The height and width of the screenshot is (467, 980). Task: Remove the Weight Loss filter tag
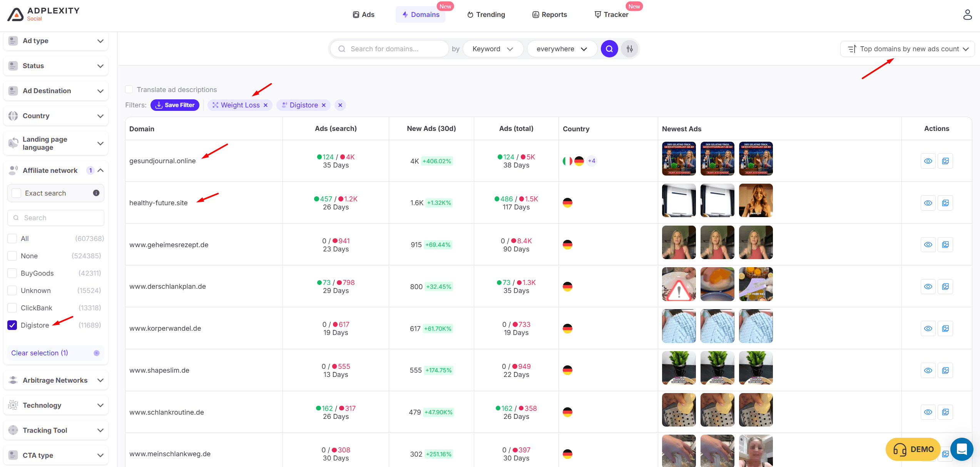(266, 105)
